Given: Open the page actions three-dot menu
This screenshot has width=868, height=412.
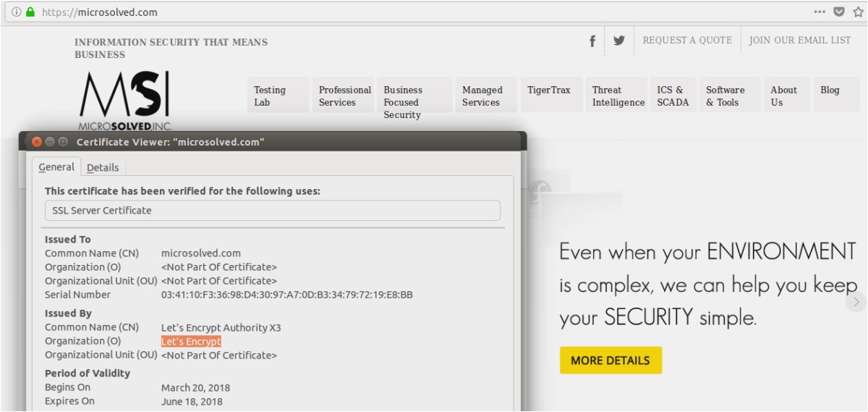Looking at the screenshot, I should tap(820, 12).
